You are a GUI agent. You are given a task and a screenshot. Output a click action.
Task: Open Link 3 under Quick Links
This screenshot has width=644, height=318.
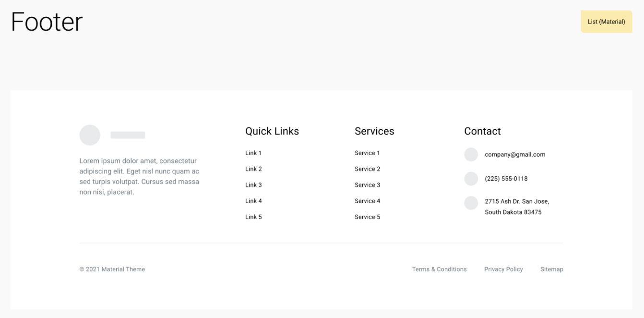(253, 185)
